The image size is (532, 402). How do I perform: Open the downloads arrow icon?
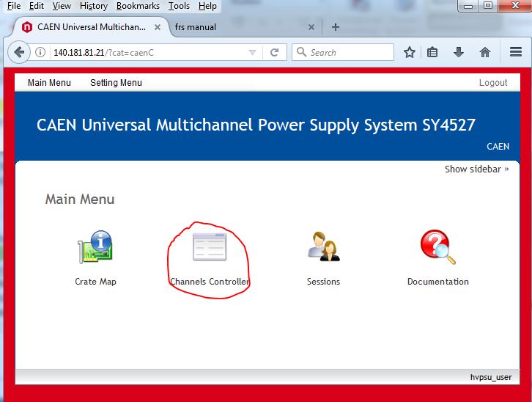459,52
